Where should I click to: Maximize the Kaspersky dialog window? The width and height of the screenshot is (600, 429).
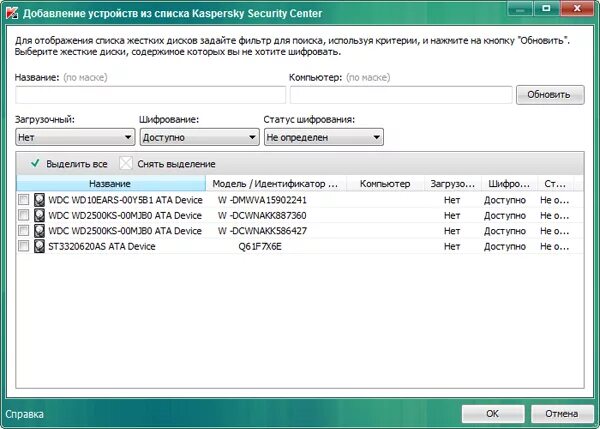point(546,8)
